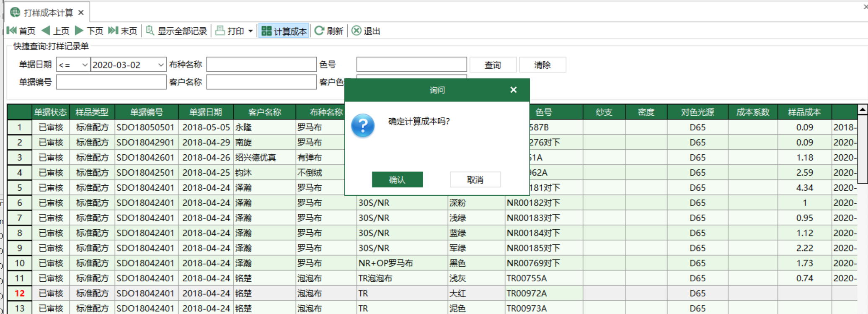Click 成本系数 column header
Image resolution: width=868 pixels, height=314 pixels.
(x=753, y=112)
